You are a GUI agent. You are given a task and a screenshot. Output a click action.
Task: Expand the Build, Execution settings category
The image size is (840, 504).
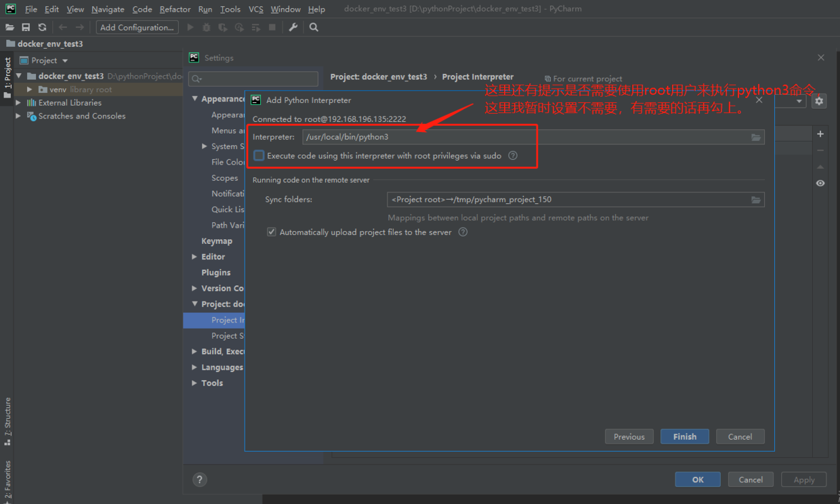point(195,352)
